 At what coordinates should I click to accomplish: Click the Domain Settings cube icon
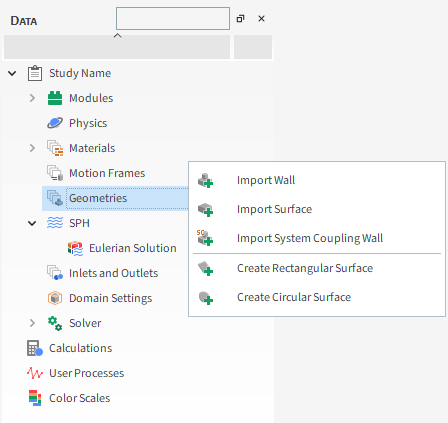pos(55,298)
